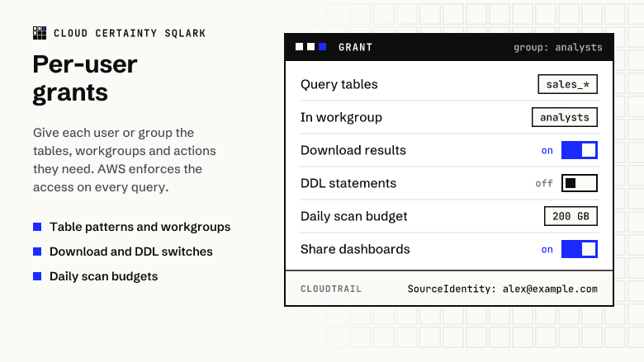Click 'CLOUD CERTAINTY SQLARK' brand text
Screen dimensions: 644x362
(130, 33)
